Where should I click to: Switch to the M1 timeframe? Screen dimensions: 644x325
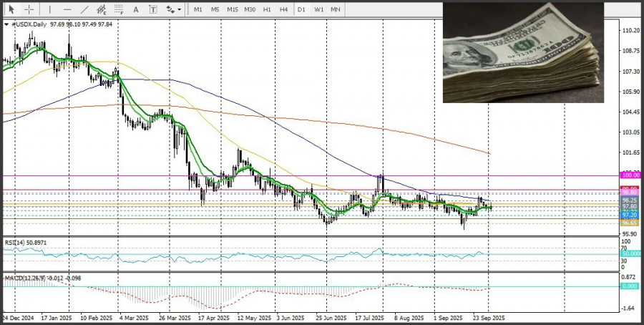point(198,9)
